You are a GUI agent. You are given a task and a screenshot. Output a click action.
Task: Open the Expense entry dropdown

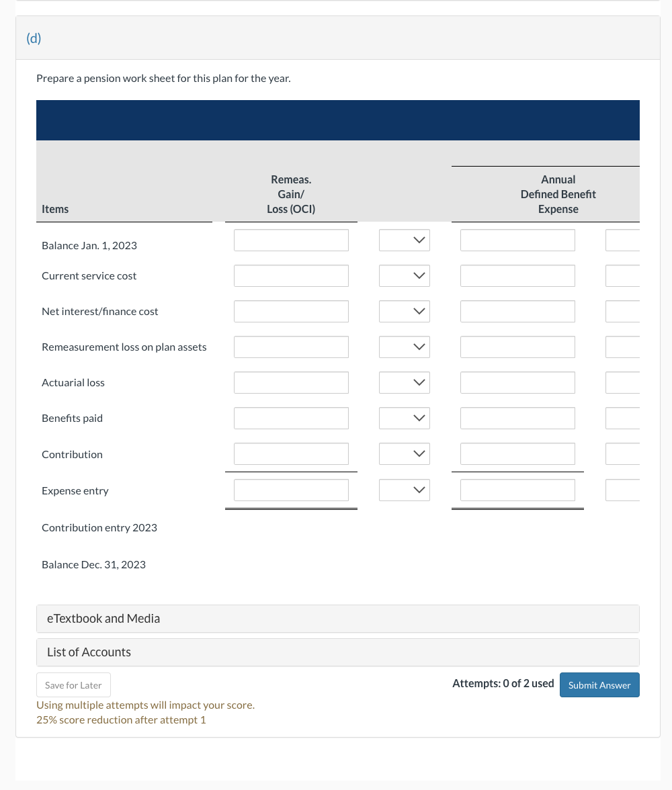(x=404, y=490)
